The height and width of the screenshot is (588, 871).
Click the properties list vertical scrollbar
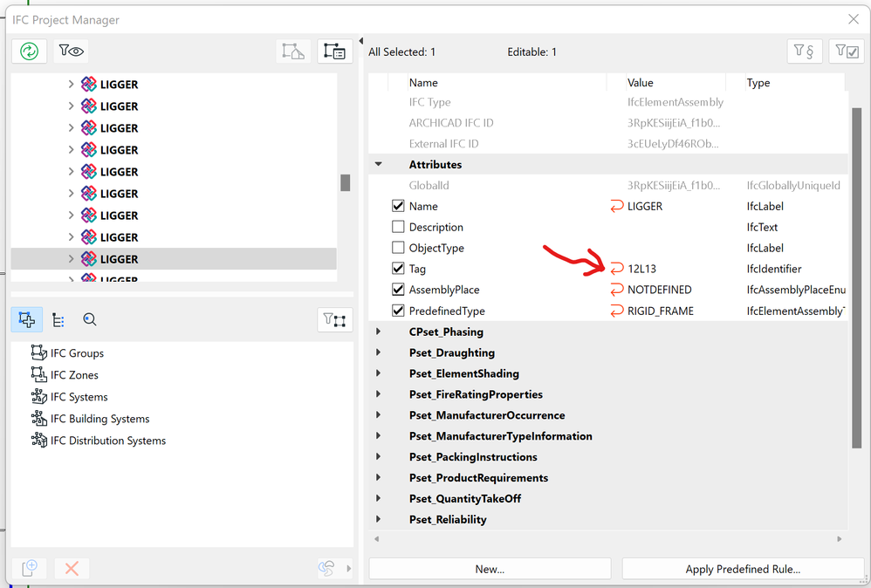pos(856,277)
